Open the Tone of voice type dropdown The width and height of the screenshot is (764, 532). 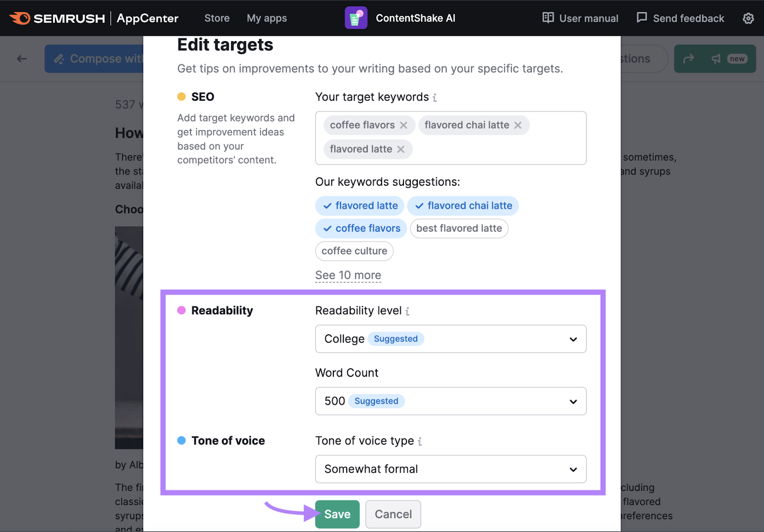click(450, 469)
